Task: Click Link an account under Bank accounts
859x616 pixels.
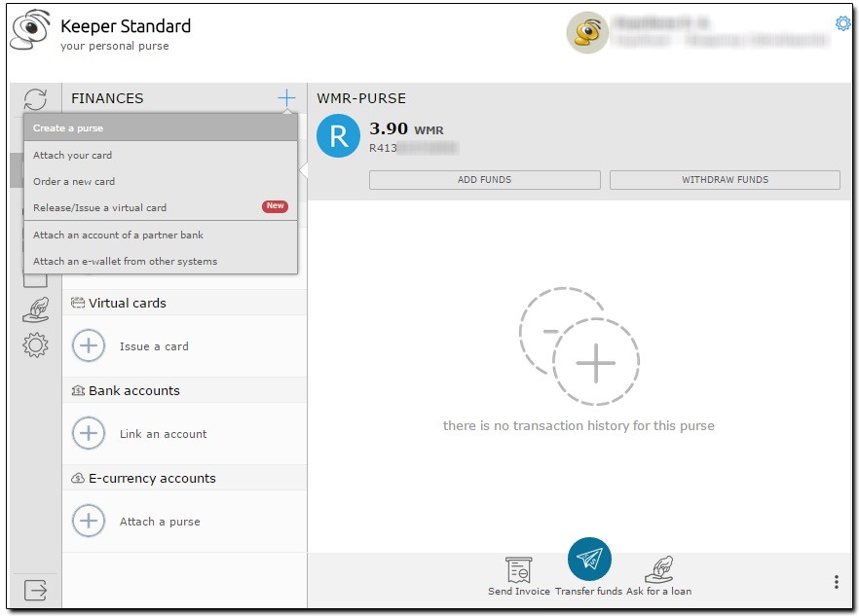Action: (163, 434)
